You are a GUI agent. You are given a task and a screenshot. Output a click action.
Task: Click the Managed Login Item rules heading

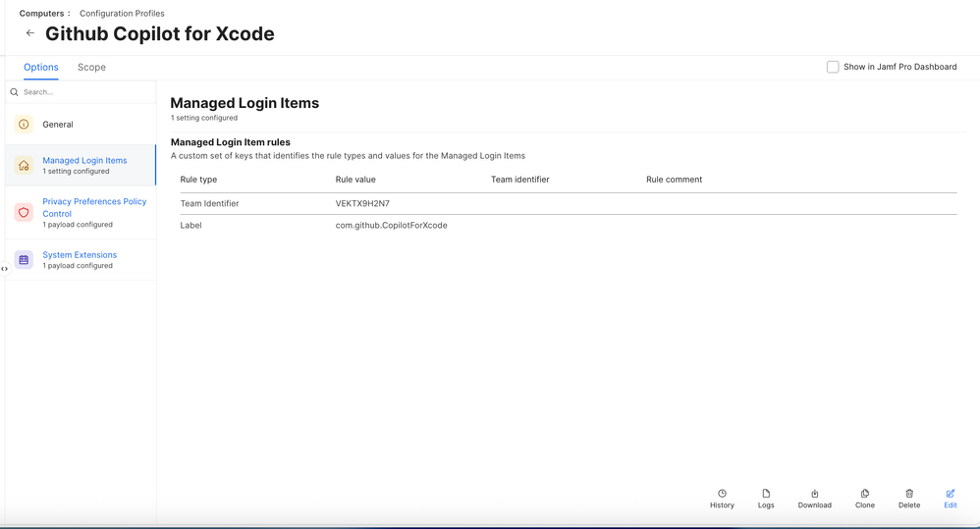tap(231, 142)
